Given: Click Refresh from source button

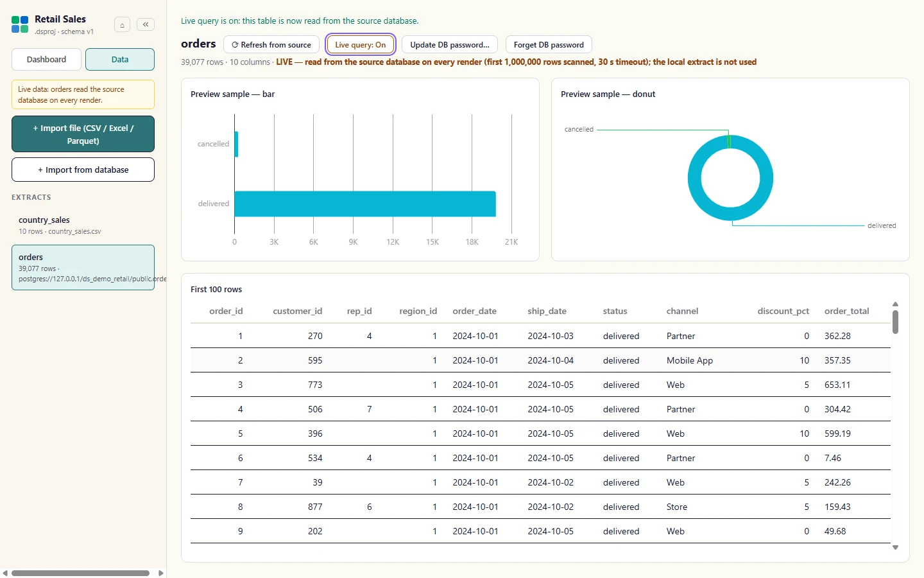Looking at the screenshot, I should coord(271,44).
